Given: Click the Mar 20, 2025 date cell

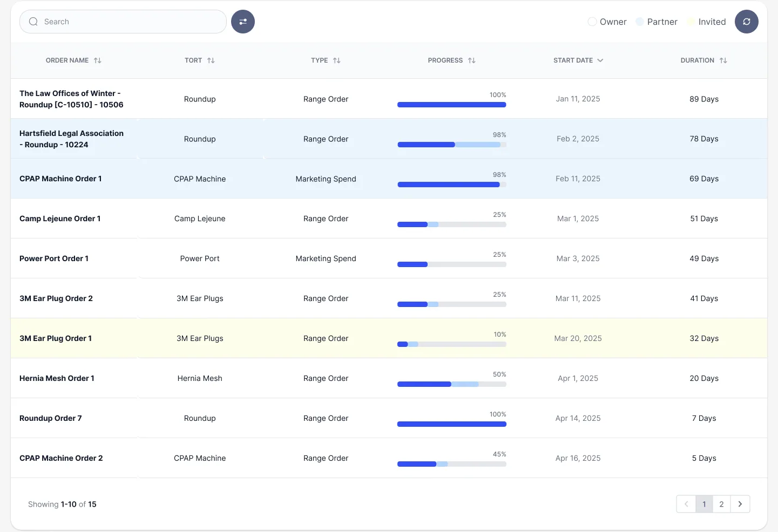Looking at the screenshot, I should [578, 338].
